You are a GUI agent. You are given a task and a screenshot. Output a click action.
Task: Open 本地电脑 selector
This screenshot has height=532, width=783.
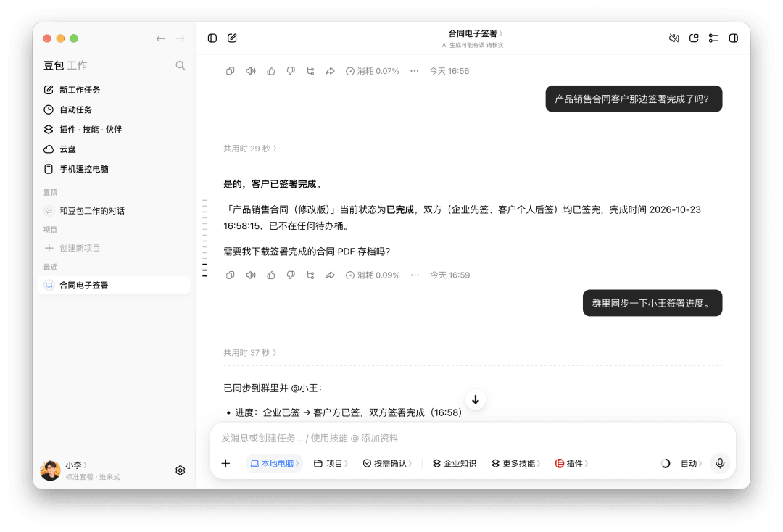275,464
